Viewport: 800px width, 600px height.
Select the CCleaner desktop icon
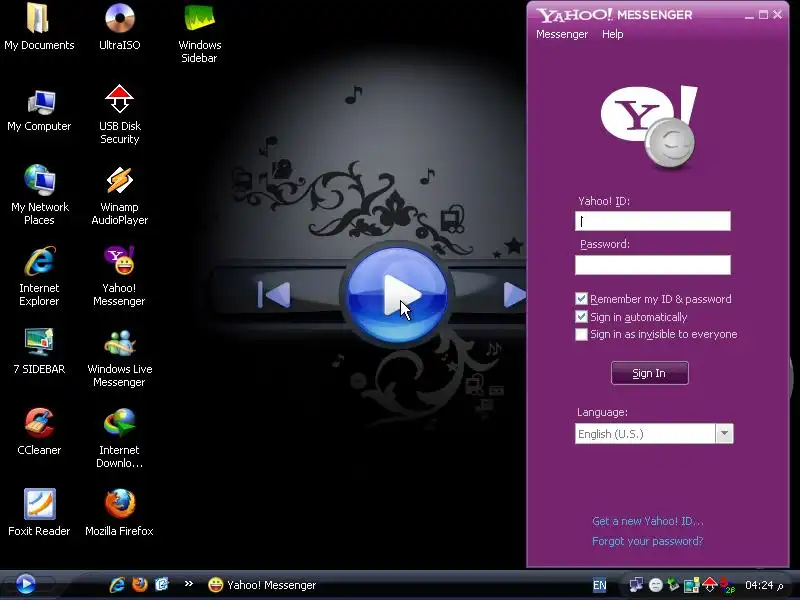pos(39,432)
